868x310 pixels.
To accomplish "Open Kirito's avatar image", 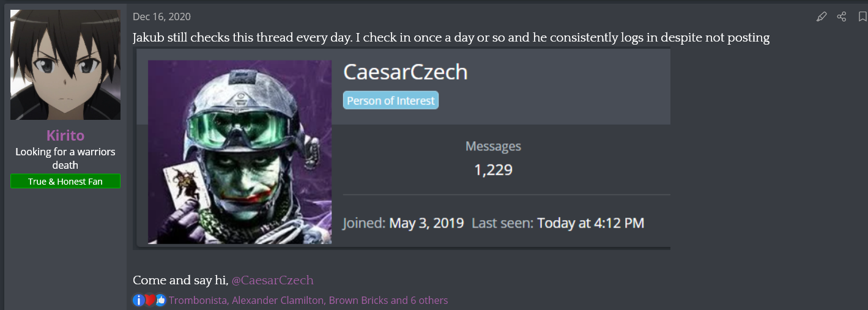I will [x=65, y=65].
